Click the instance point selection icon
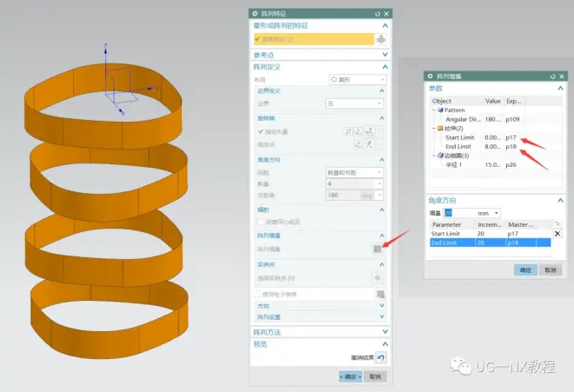 click(377, 277)
